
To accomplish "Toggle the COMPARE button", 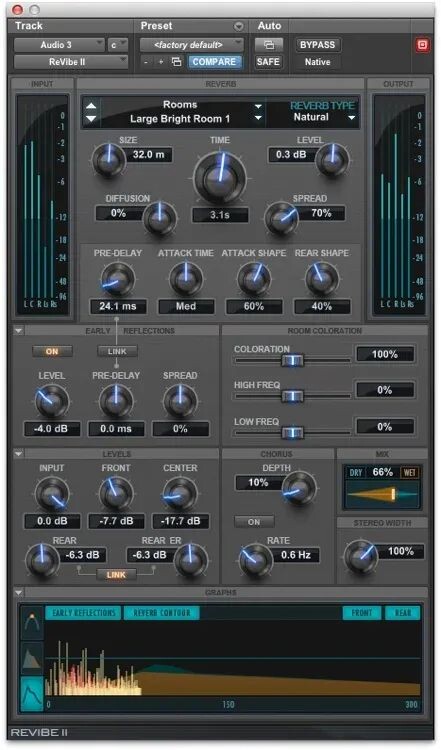I will point(214,62).
